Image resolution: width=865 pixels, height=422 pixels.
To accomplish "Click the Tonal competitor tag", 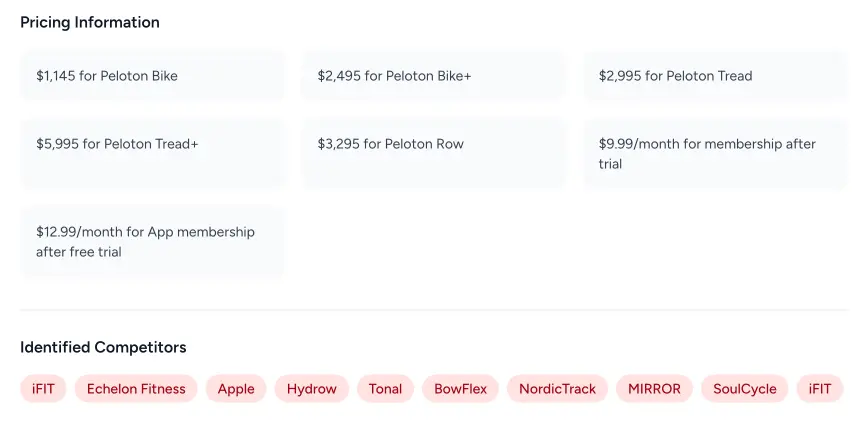I will (x=385, y=389).
